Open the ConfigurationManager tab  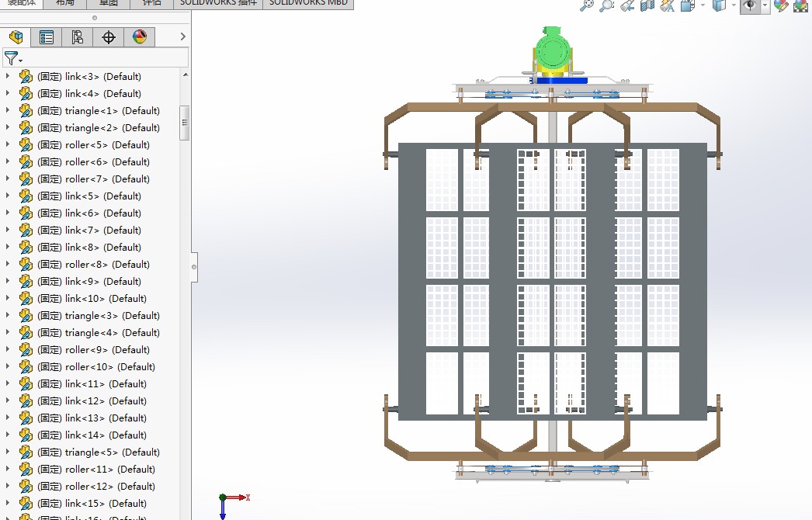pyautogui.click(x=77, y=36)
